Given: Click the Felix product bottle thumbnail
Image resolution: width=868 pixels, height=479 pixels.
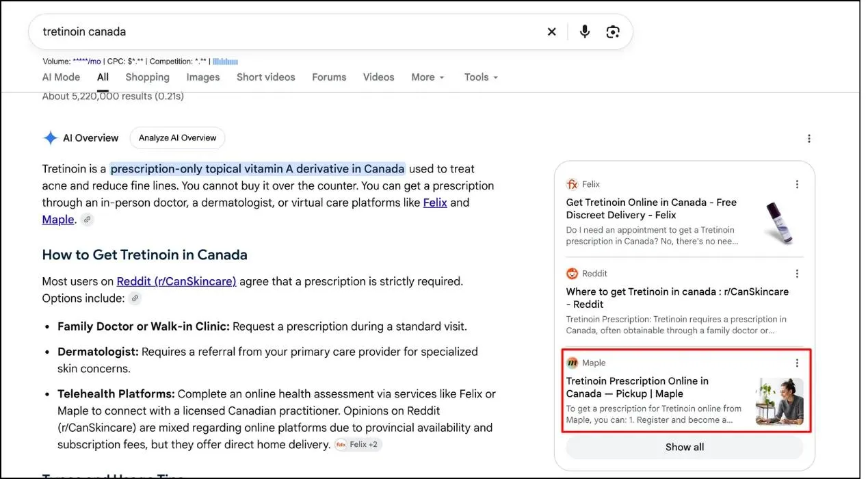Looking at the screenshot, I should tap(780, 222).
